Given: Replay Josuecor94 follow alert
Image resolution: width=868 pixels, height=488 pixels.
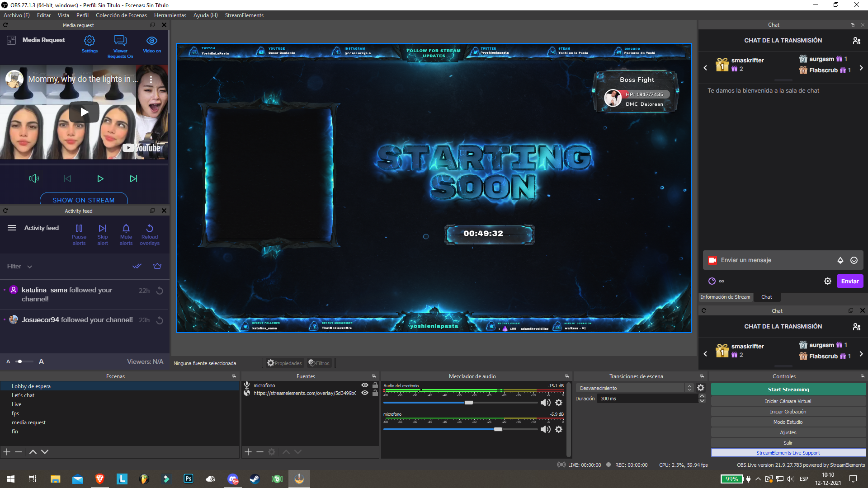Looking at the screenshot, I should pyautogui.click(x=160, y=320).
